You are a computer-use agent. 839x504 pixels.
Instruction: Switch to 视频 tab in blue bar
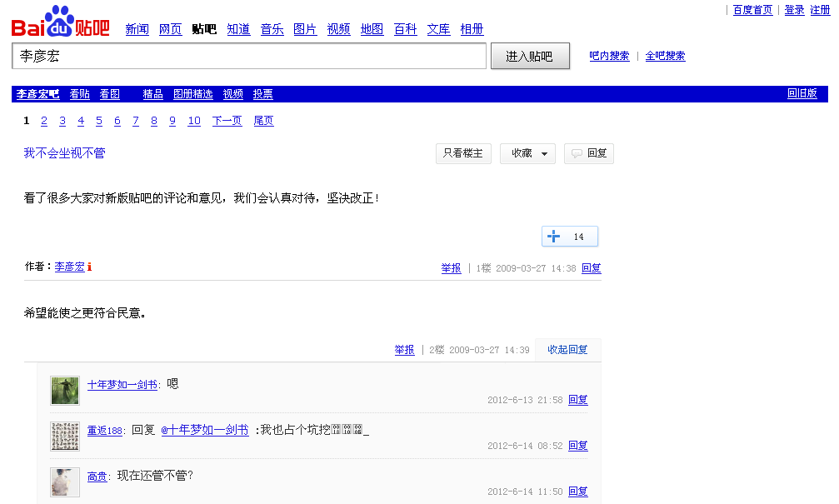(x=233, y=94)
